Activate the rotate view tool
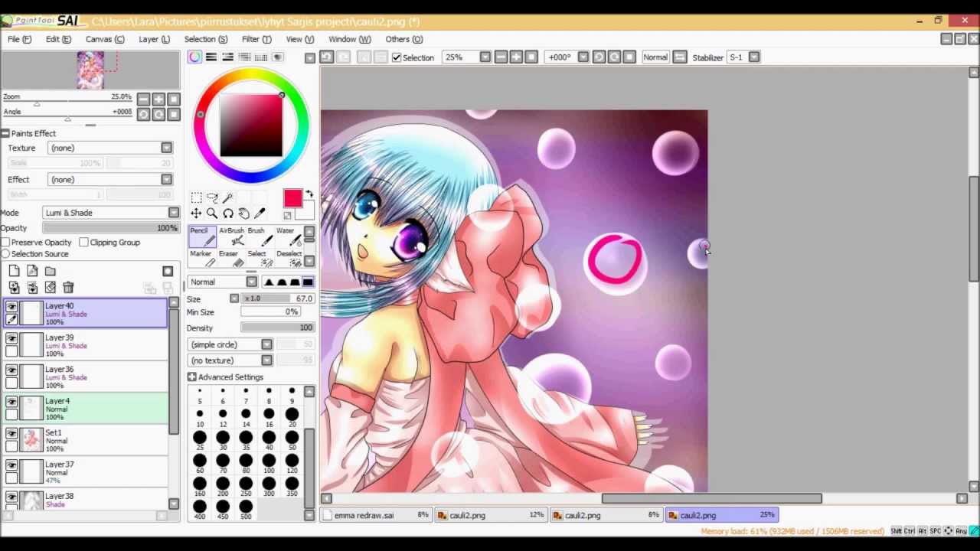 click(227, 214)
